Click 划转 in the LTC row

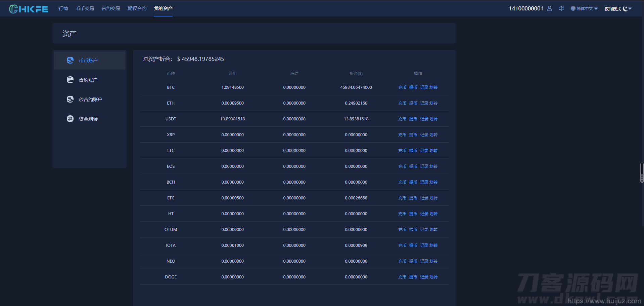coord(433,151)
